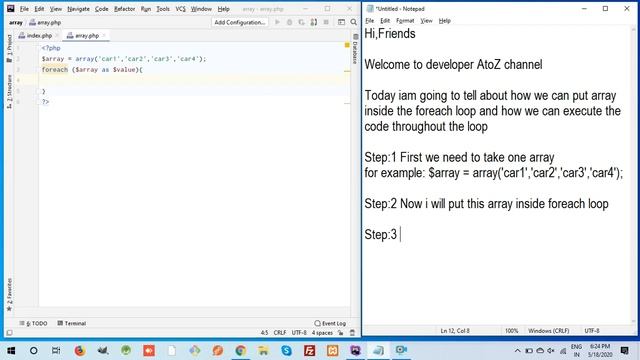Click the 100% zoom level in Notepad status bar

[511, 331]
